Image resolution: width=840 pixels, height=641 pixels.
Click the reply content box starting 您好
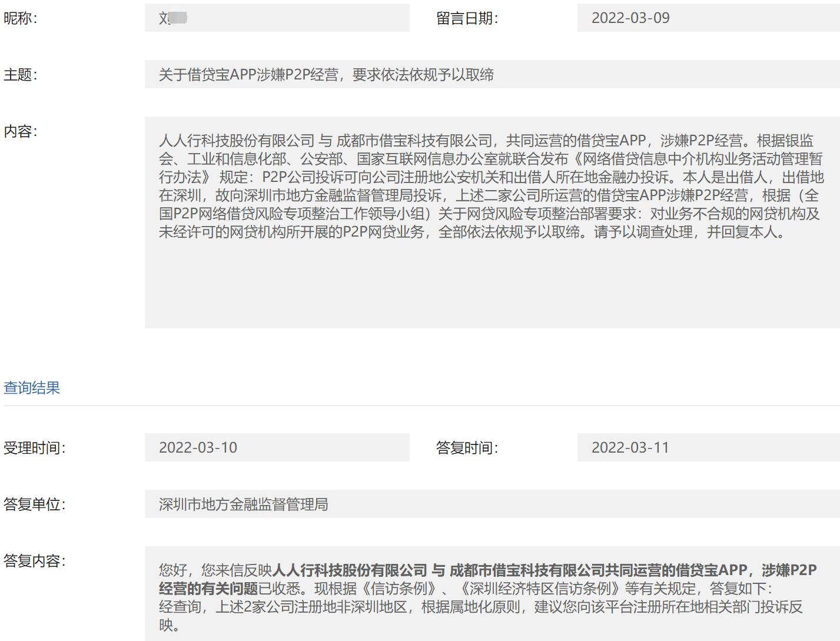pos(492,594)
